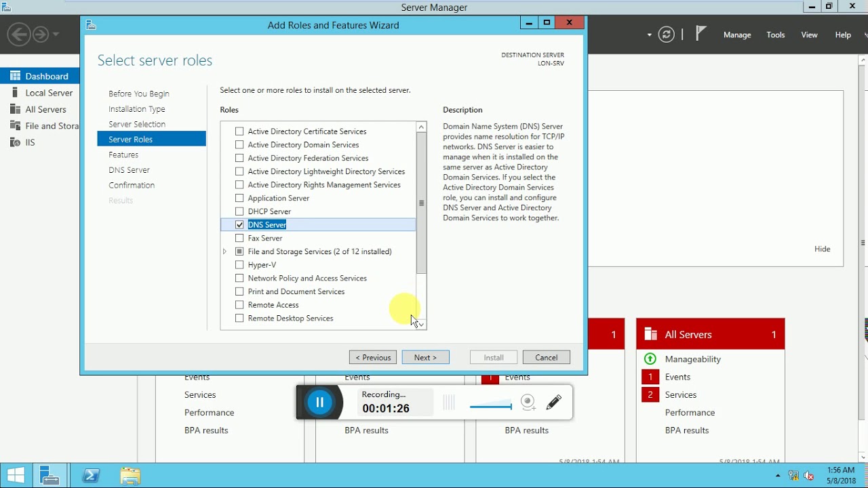Open the Help menu
This screenshot has height=488, width=868.
(843, 35)
